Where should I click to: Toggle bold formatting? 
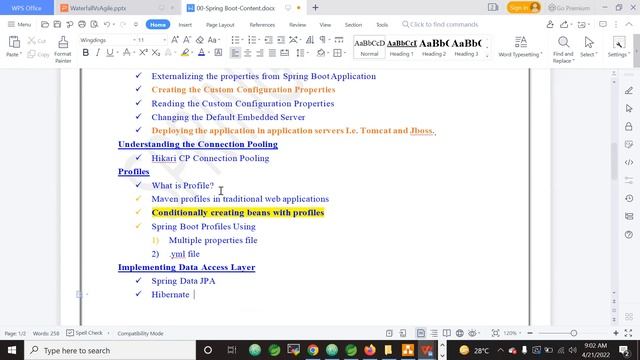(x=85, y=53)
